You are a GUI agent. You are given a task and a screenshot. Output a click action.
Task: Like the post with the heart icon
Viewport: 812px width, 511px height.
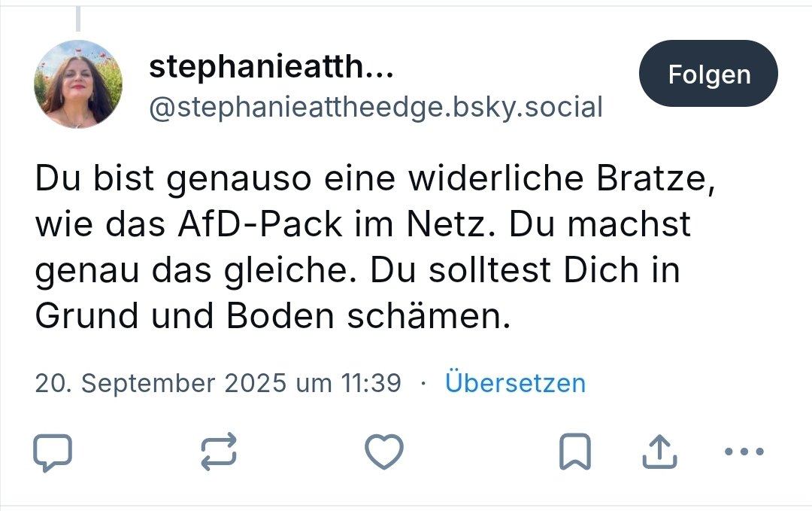pyautogui.click(x=384, y=452)
